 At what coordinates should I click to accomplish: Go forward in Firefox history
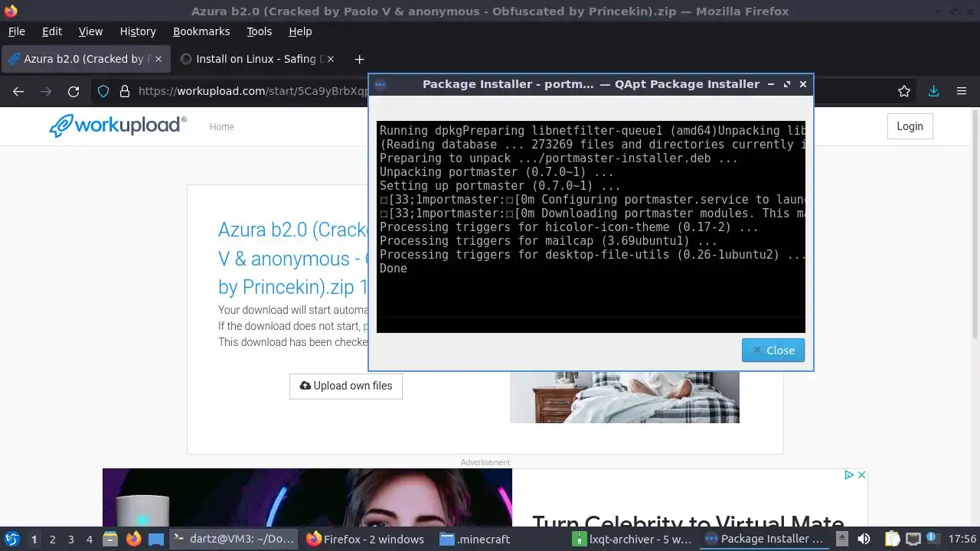point(46,91)
